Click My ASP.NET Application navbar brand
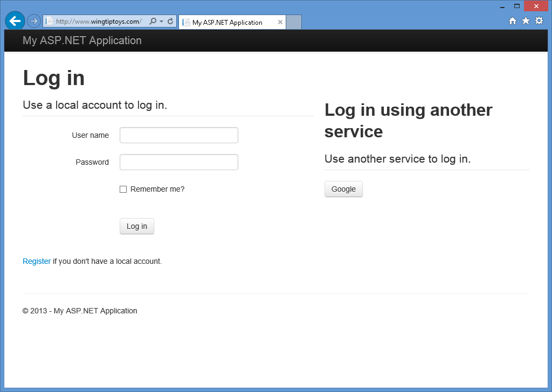Screen dimensions: 552x392 82,40
